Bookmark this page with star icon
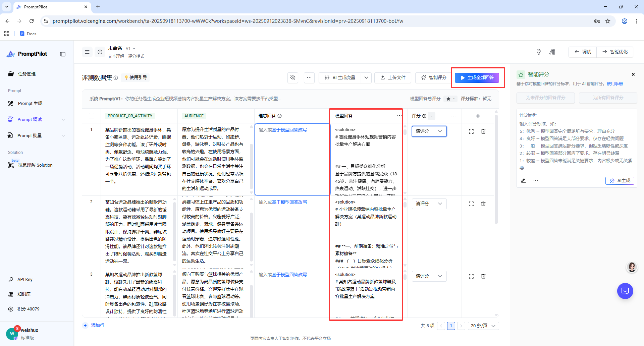This screenshot has width=644, height=346. [608, 21]
